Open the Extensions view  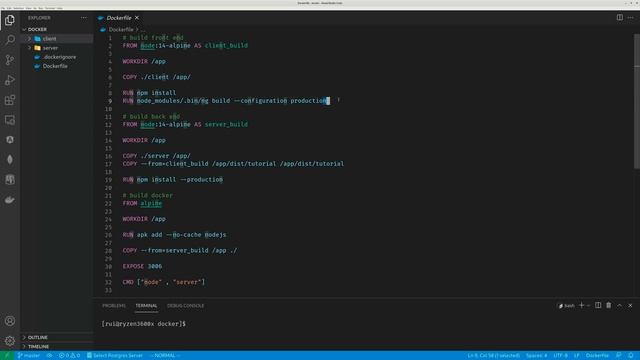[x=10, y=100]
